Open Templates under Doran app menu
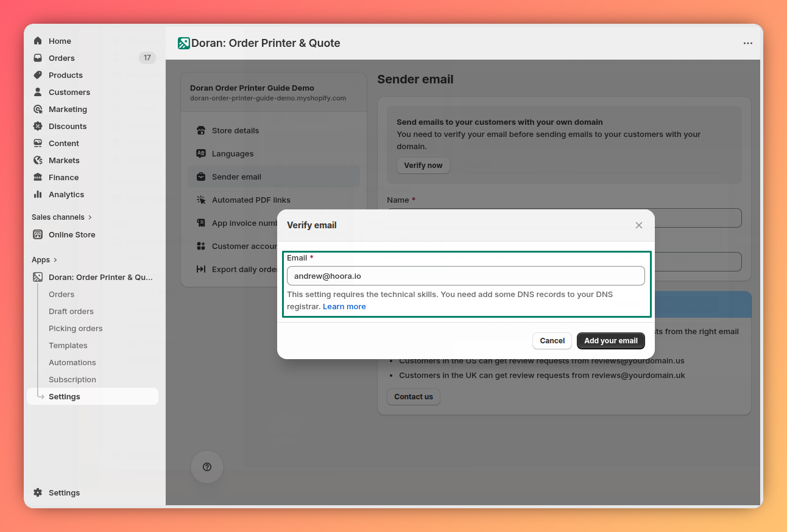Viewport: 787px width, 532px height. click(x=68, y=345)
